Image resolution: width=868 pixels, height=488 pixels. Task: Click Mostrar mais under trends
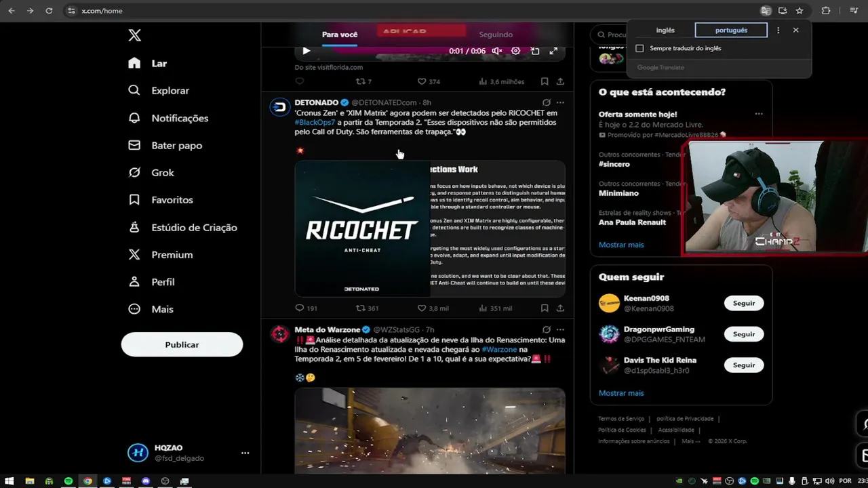621,245
